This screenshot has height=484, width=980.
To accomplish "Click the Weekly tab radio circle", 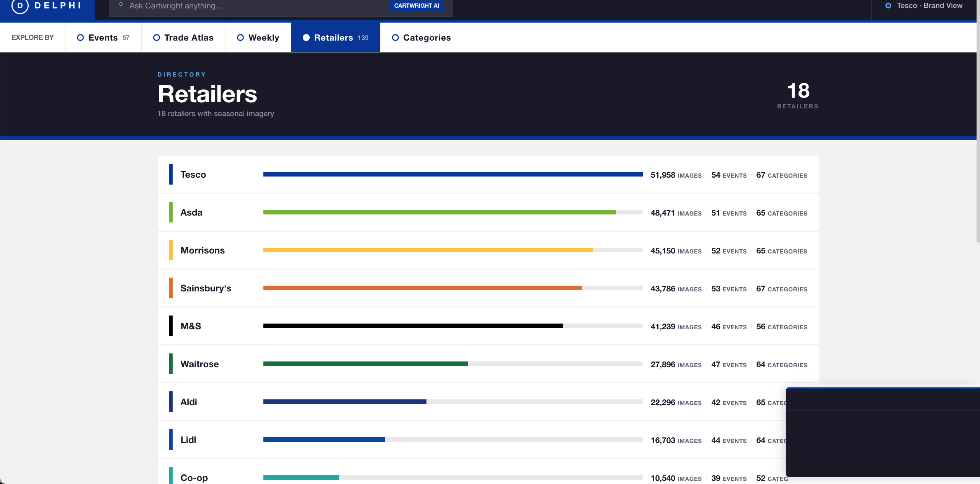I will (240, 38).
